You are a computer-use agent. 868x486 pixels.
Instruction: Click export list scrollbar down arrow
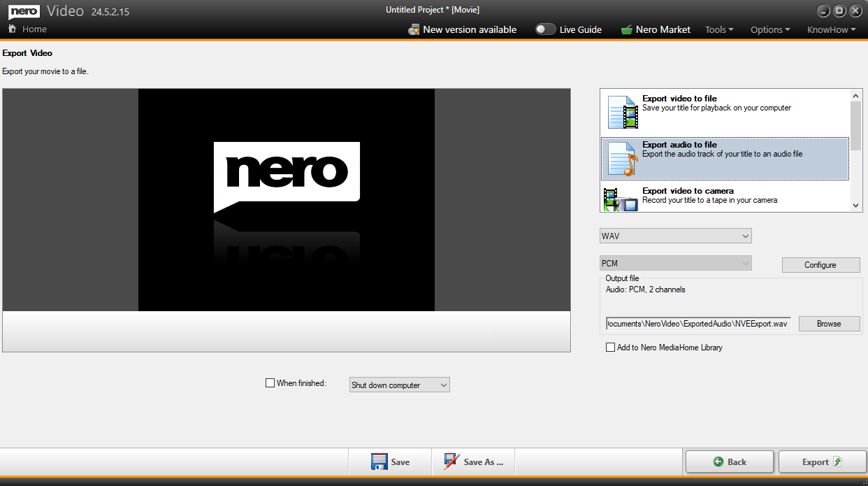click(856, 206)
